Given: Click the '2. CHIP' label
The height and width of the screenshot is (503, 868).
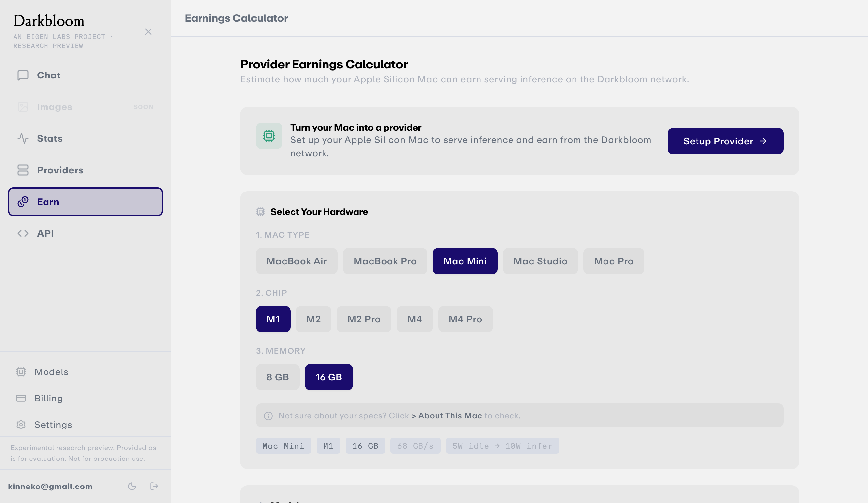Looking at the screenshot, I should click(x=271, y=293).
